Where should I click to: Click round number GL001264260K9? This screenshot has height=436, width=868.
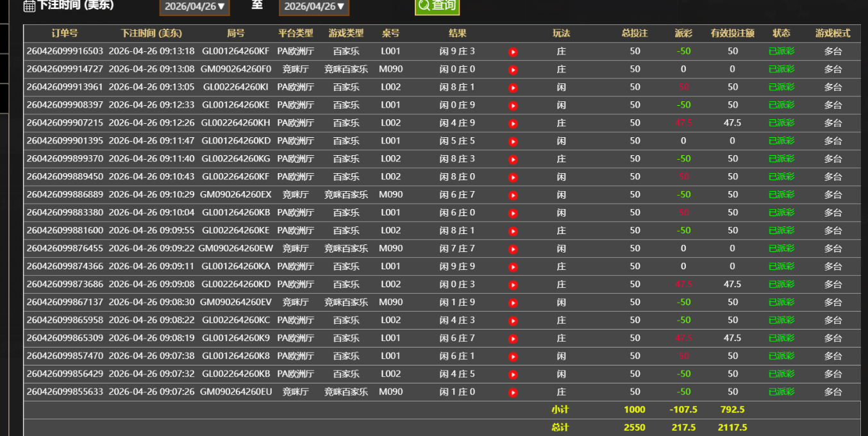tap(236, 339)
